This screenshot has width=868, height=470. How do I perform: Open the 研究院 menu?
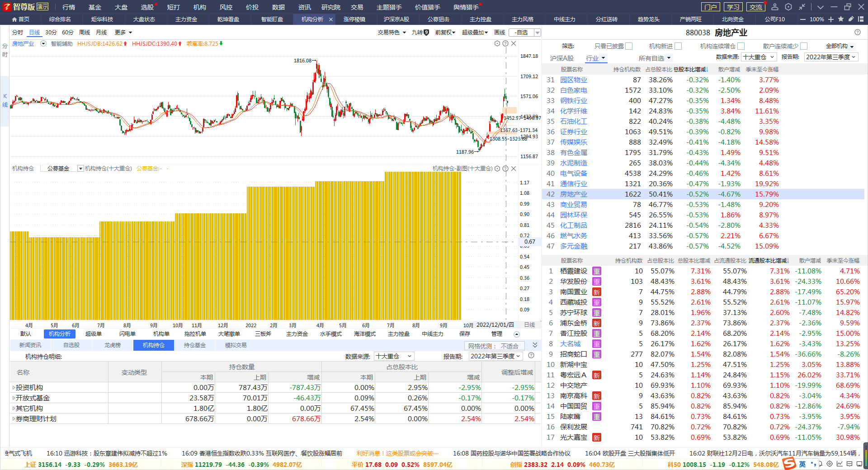point(331,7)
